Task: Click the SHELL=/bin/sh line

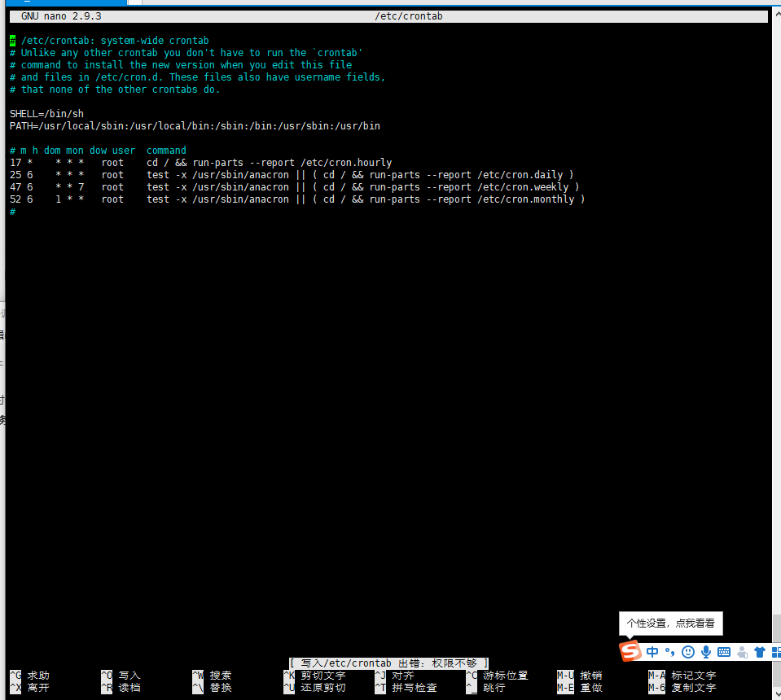Action: click(x=46, y=113)
